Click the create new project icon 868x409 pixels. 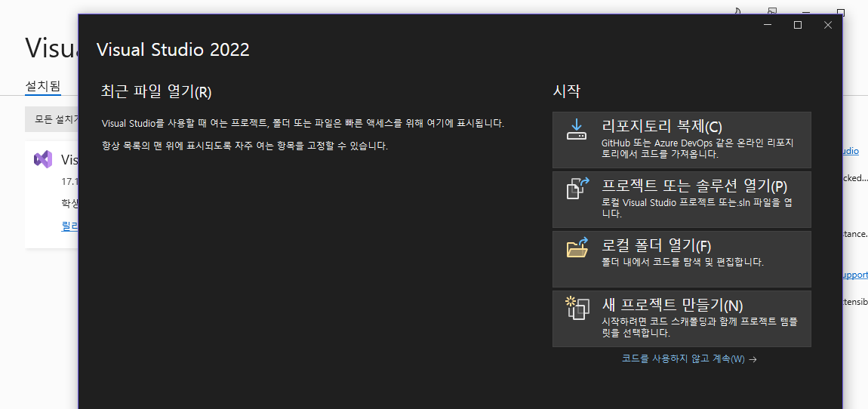pyautogui.click(x=577, y=309)
